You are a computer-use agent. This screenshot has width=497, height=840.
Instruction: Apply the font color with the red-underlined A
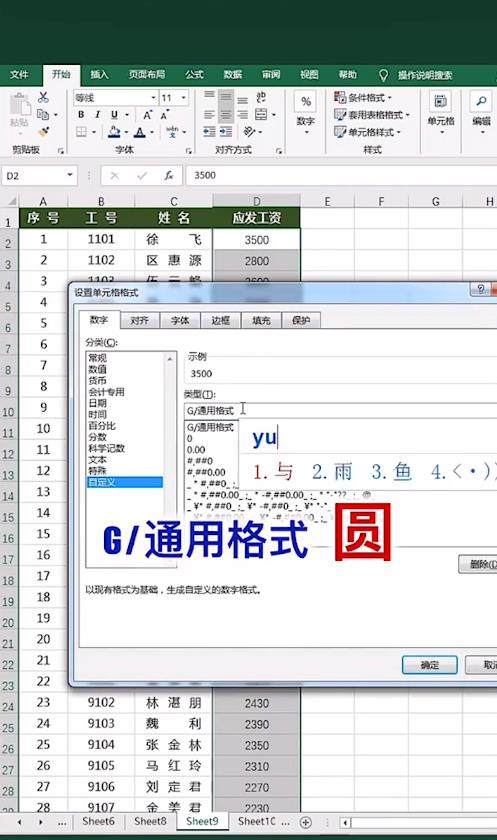coord(140,132)
